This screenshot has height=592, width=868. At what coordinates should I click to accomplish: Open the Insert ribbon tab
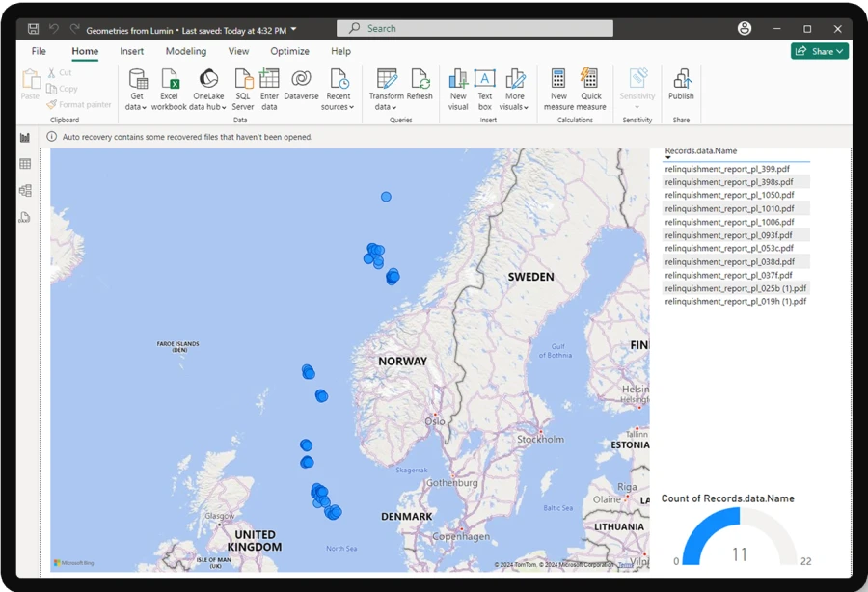(131, 51)
